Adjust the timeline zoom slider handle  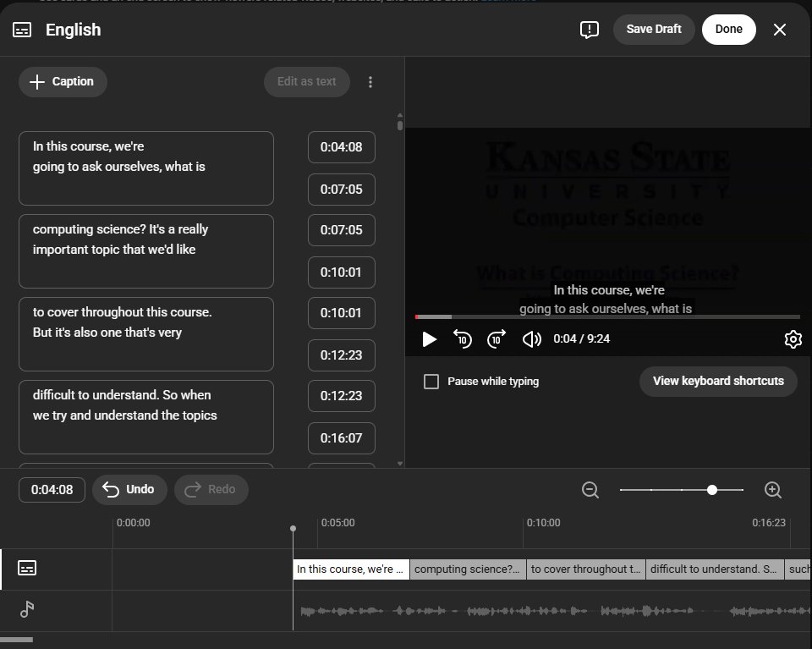(x=712, y=490)
